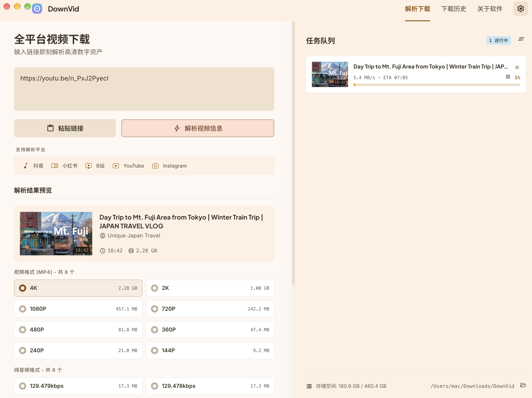
Task: Click the channel author avatar icon
Action: pyautogui.click(x=102, y=236)
